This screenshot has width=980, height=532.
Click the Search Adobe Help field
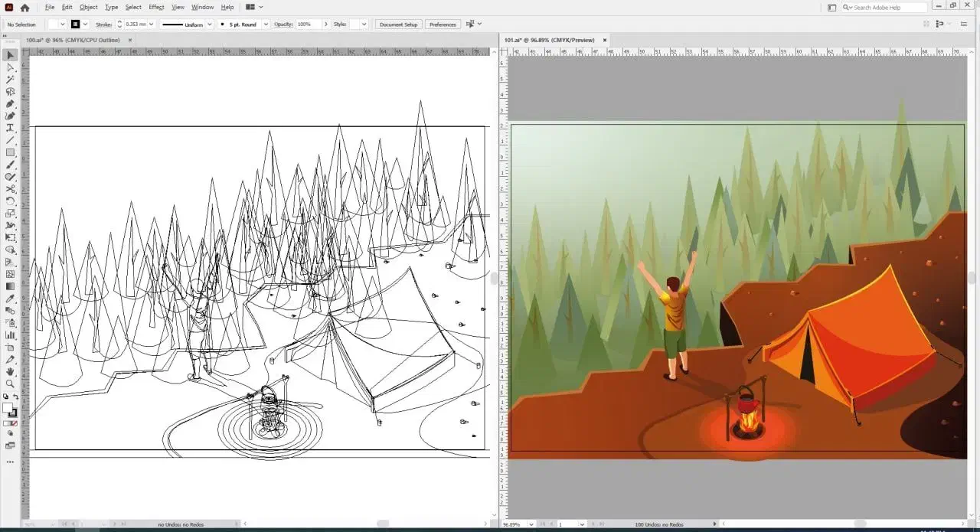(x=887, y=8)
